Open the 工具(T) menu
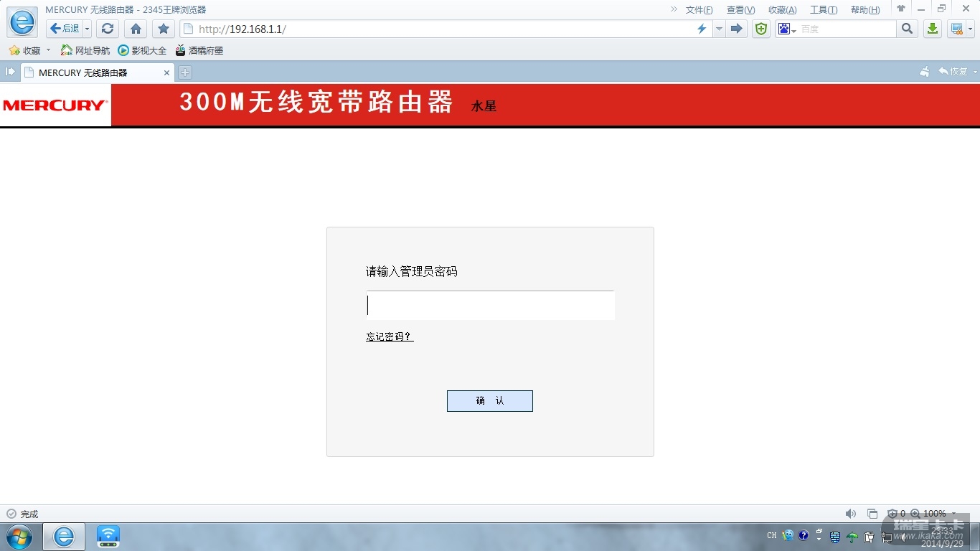Screen dimensions: 980x551 coord(824,10)
